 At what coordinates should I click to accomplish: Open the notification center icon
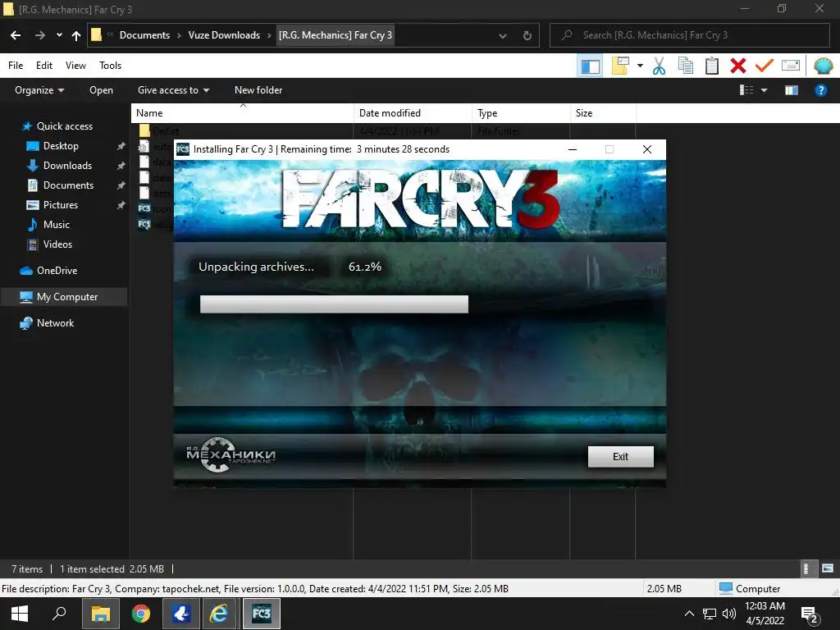(x=810, y=615)
